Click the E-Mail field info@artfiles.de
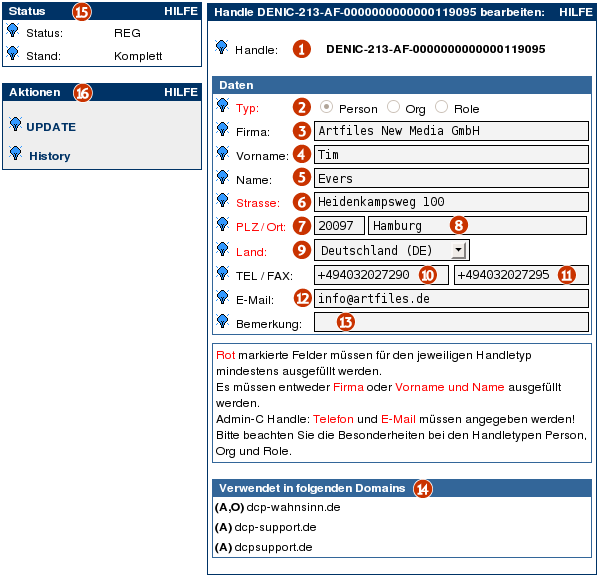This screenshot has width=600, height=578. tap(451, 299)
